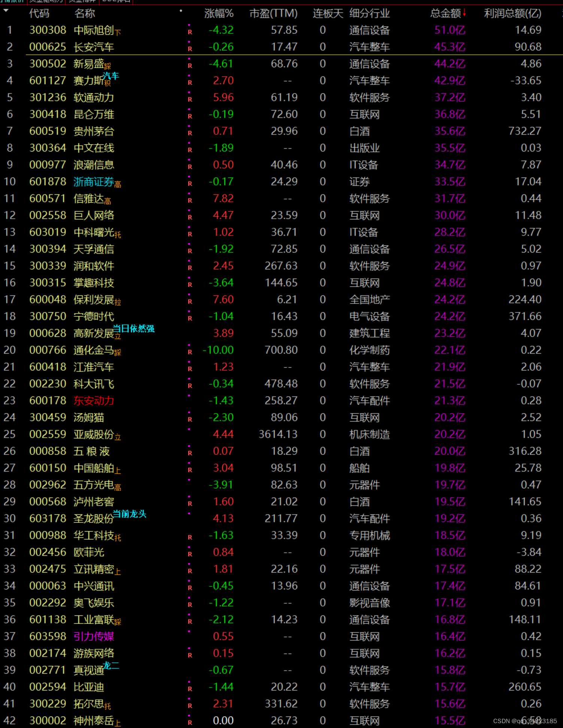Screen dimensions: 563x728
Task: Click the 托 tag next to 中科曙光
Action: [118, 235]
